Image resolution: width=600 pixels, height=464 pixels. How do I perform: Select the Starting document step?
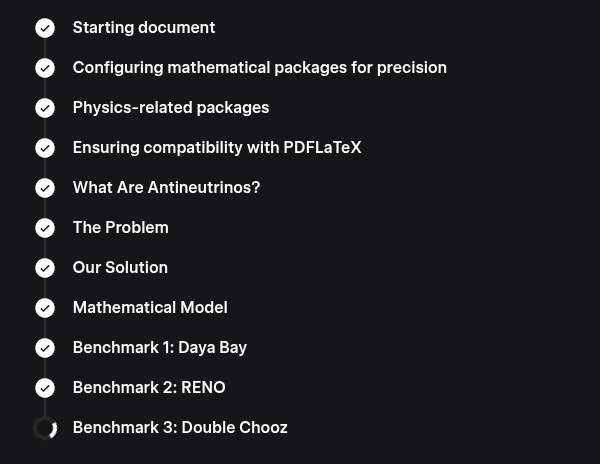click(x=143, y=28)
